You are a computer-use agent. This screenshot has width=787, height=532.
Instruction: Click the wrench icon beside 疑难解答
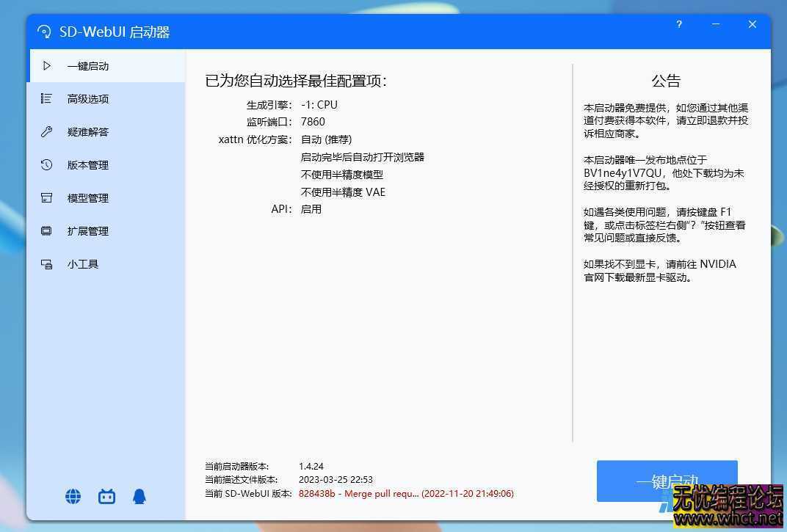(x=46, y=132)
